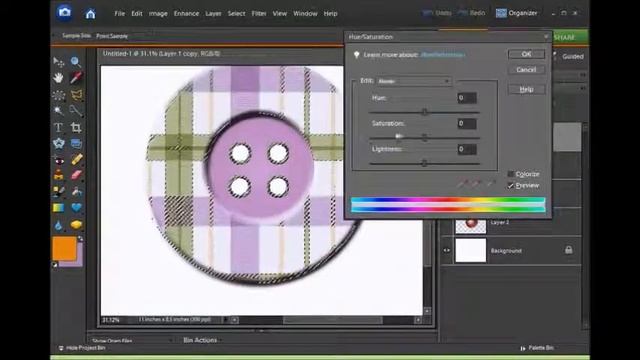Select the Custom Shape heart tool

(x=76, y=208)
